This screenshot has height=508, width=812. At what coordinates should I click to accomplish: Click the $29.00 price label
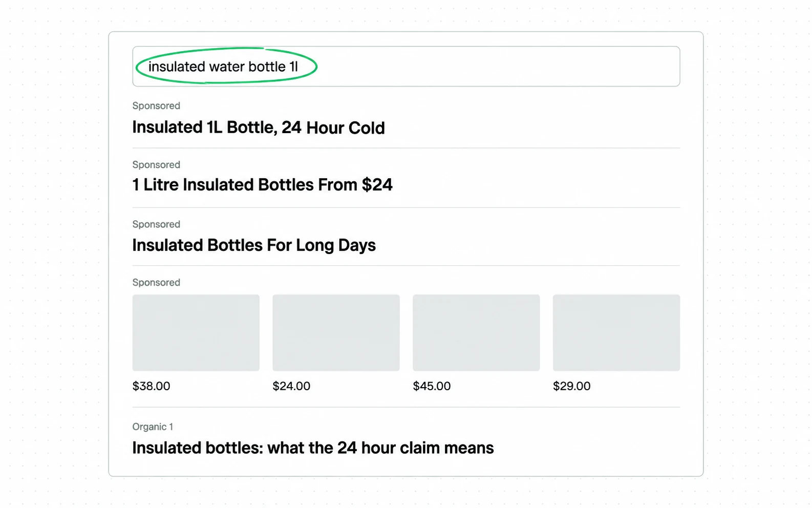572,386
